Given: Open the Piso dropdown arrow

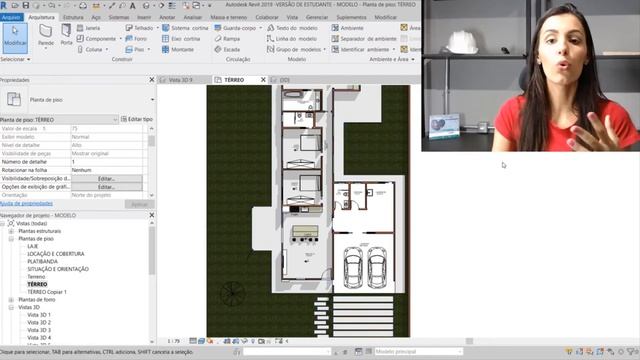Looking at the screenshot, I should pyautogui.click(x=149, y=49).
